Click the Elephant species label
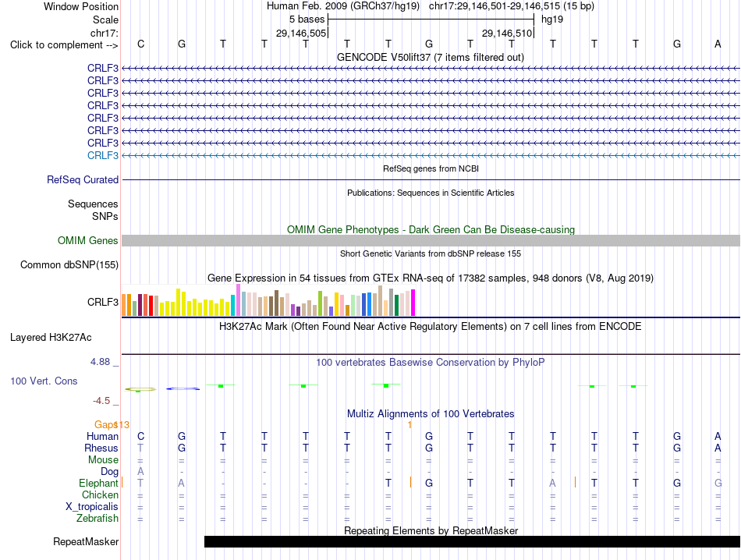 (x=98, y=483)
